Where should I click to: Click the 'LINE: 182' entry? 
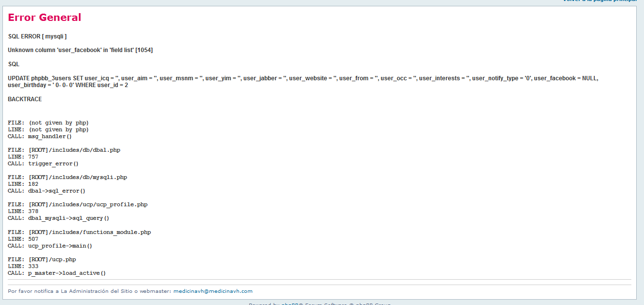pos(23,184)
